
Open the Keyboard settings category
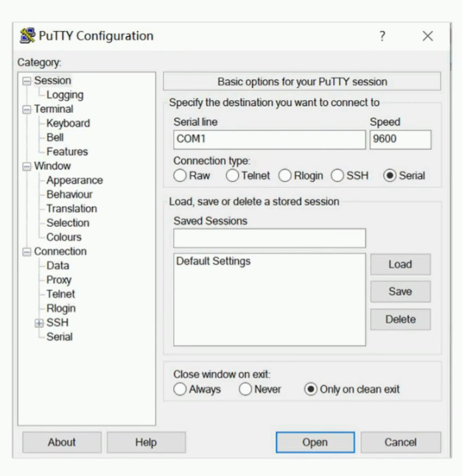[x=69, y=123]
